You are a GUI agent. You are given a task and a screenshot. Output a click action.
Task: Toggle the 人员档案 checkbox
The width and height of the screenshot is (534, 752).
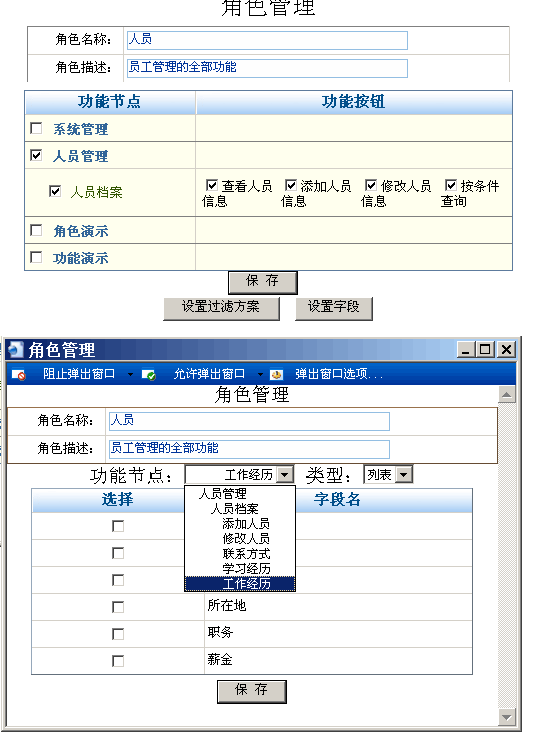tap(55, 191)
